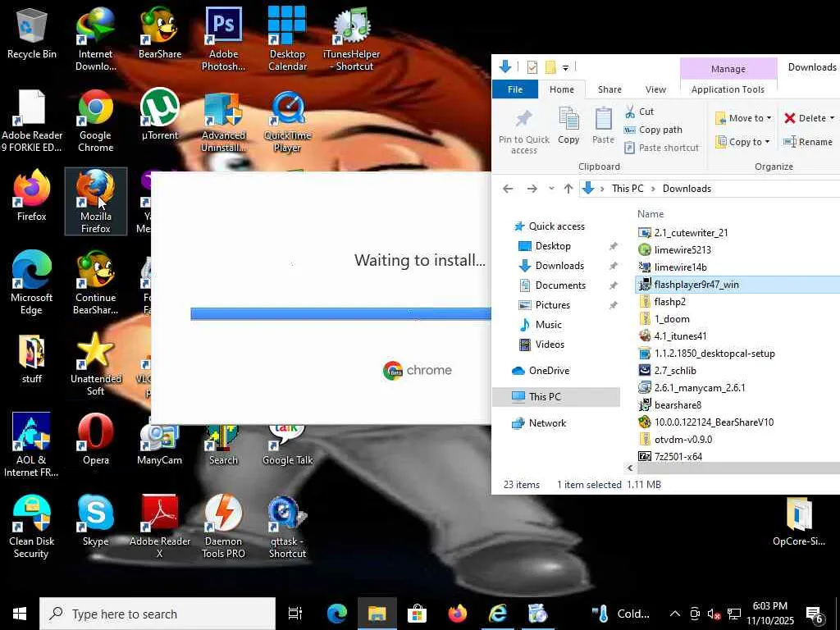Switch to the Share ribbon tab

pos(609,89)
